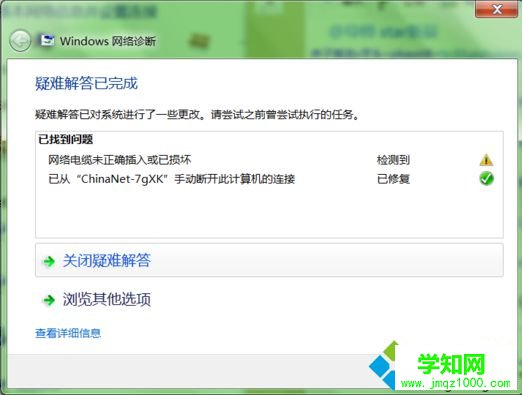This screenshot has width=522, height=395.
Task: Click the green checkmark fixed icon
Action: 486,179
